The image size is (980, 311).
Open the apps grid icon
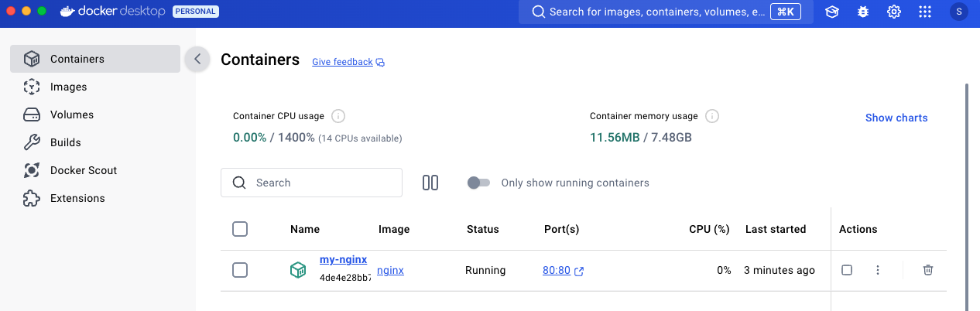925,12
